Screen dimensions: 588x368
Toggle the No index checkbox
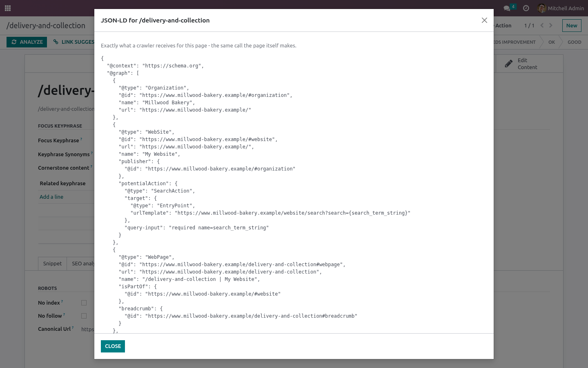click(x=84, y=303)
